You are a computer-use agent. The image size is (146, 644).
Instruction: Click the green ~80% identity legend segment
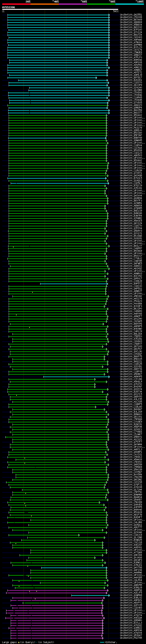pyautogui.click(x=101, y=4)
